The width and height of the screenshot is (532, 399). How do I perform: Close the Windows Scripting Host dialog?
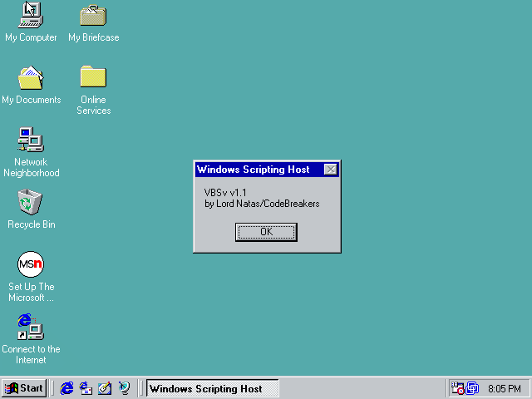331,170
